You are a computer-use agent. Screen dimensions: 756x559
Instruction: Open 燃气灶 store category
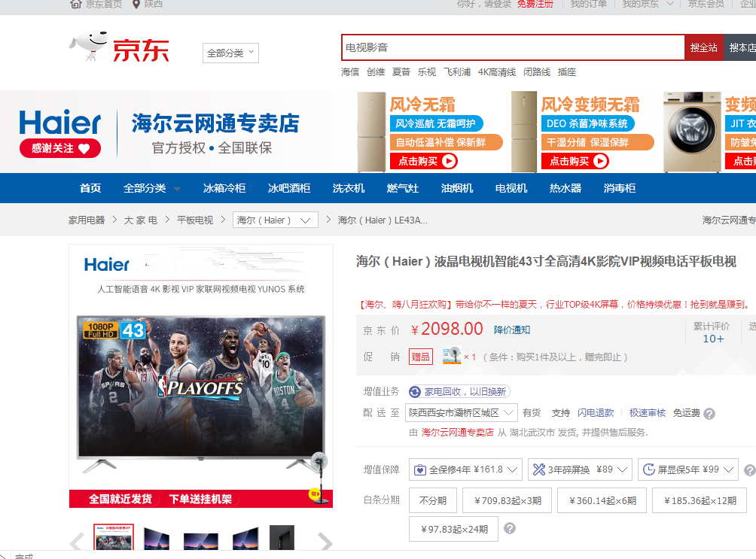point(403,188)
